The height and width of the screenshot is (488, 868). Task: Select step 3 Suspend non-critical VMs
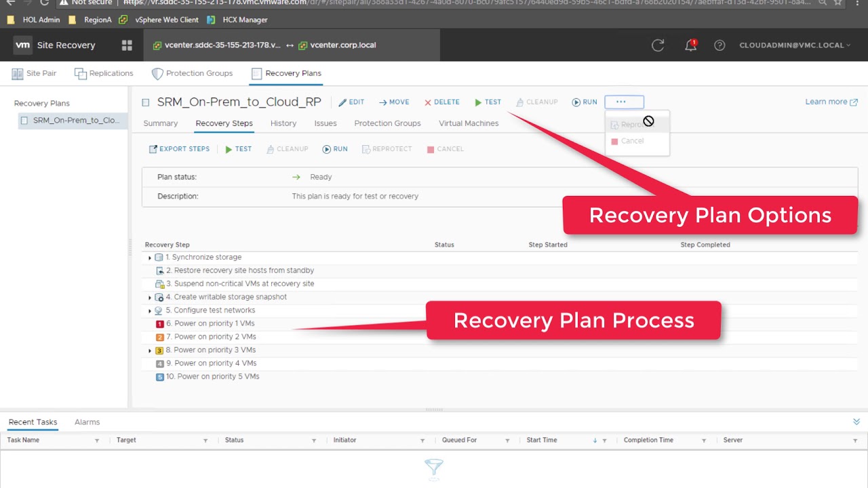239,284
